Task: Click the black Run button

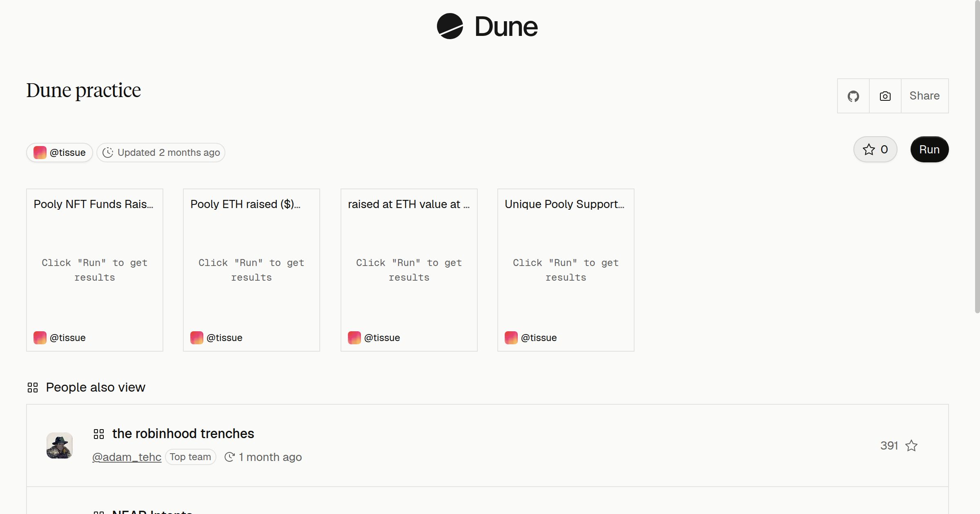Action: (x=929, y=149)
